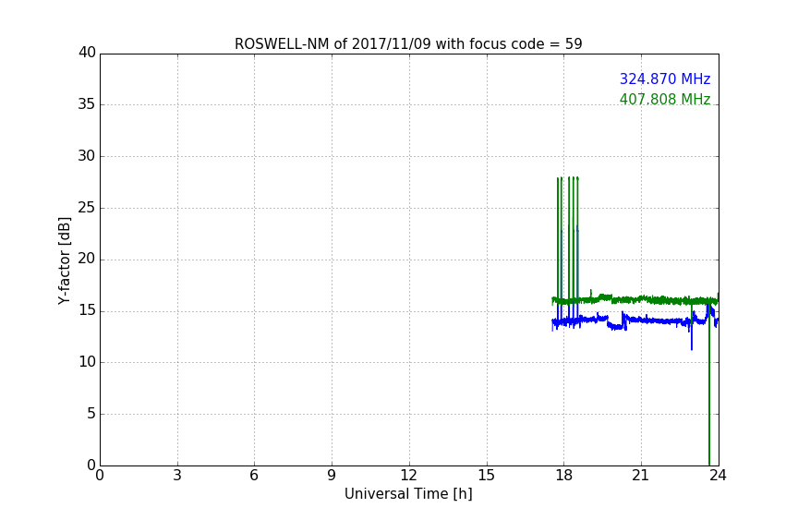Click the blue '324.870 MHz' legend label
The height and width of the screenshot is (532, 798).
665,79
